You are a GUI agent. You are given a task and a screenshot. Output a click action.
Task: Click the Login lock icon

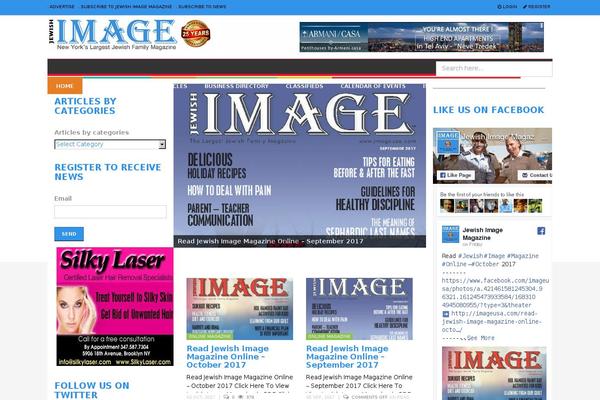pos(499,7)
